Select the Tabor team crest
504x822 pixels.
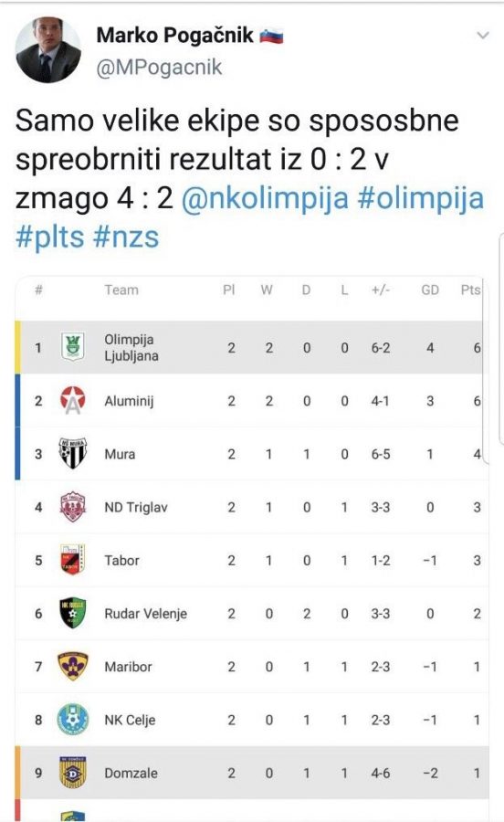(x=72, y=560)
